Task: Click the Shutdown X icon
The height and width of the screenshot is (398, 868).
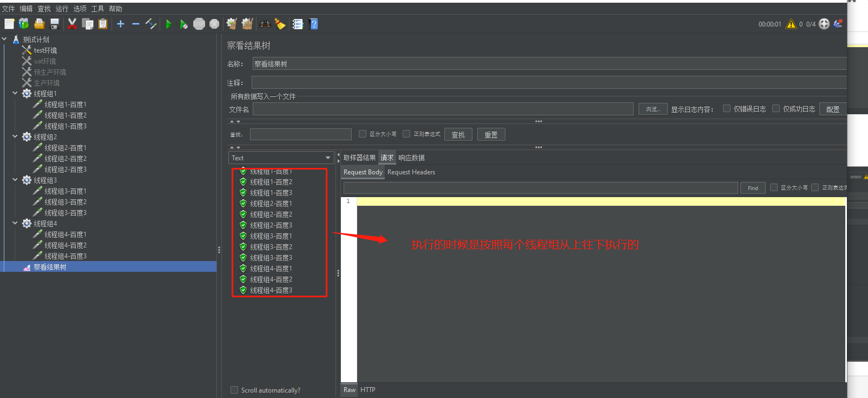Action: coord(214,24)
